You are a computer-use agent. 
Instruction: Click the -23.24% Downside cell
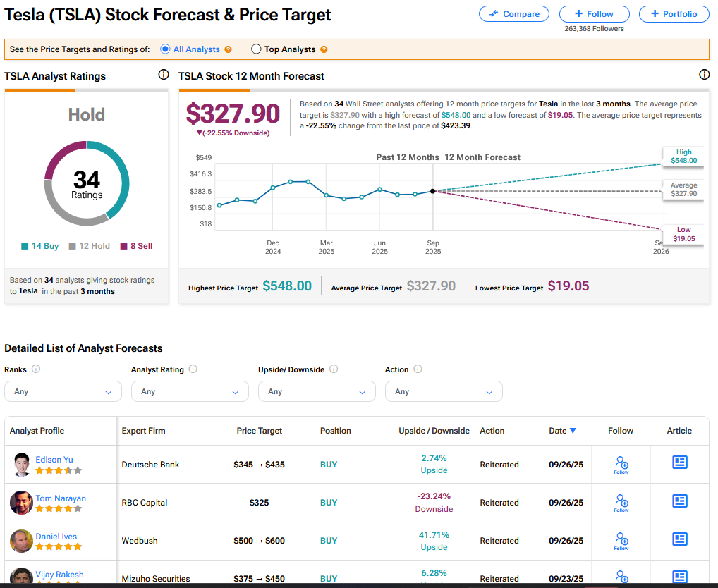point(434,503)
